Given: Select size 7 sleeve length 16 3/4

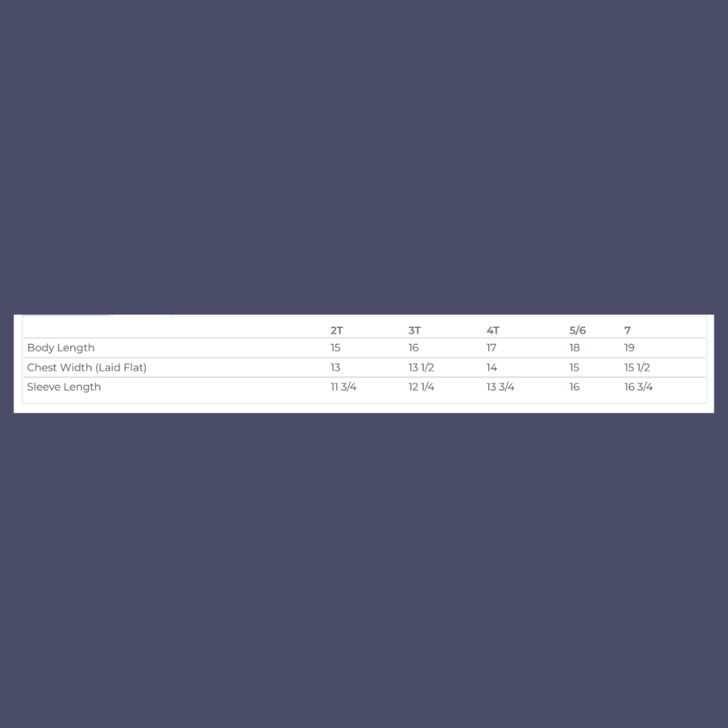Looking at the screenshot, I should (x=638, y=387).
